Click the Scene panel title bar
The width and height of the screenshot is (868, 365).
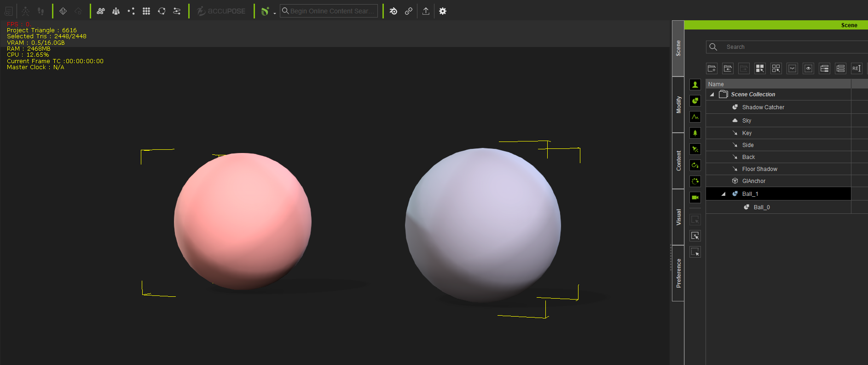(776, 25)
